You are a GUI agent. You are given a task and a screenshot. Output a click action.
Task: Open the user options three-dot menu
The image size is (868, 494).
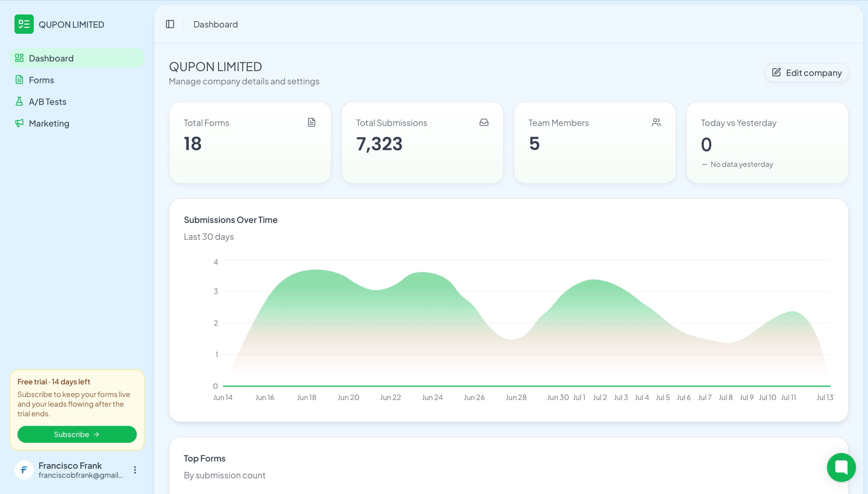click(x=135, y=470)
